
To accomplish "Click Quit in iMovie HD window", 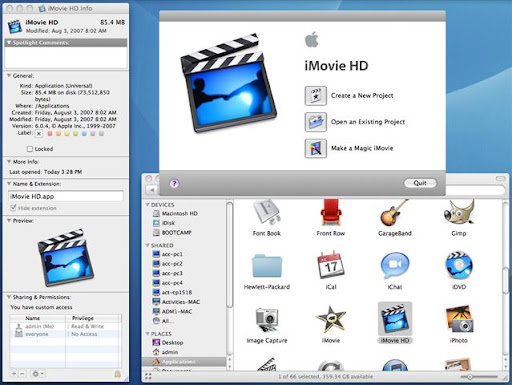I will [x=420, y=183].
